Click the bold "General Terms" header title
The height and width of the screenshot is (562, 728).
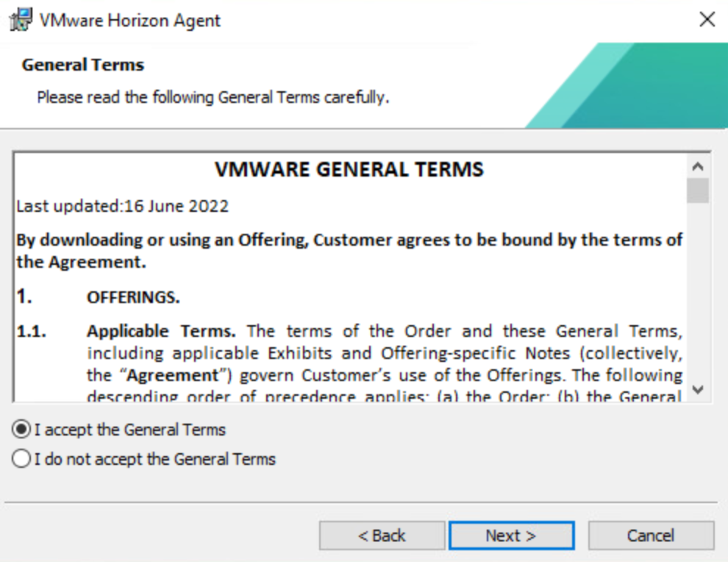tap(83, 65)
